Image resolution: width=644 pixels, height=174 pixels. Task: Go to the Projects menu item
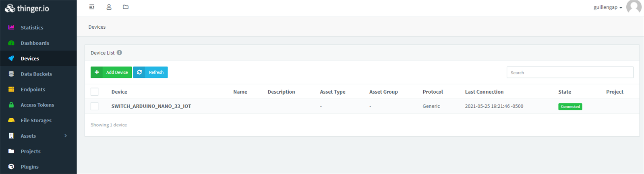coord(31,151)
